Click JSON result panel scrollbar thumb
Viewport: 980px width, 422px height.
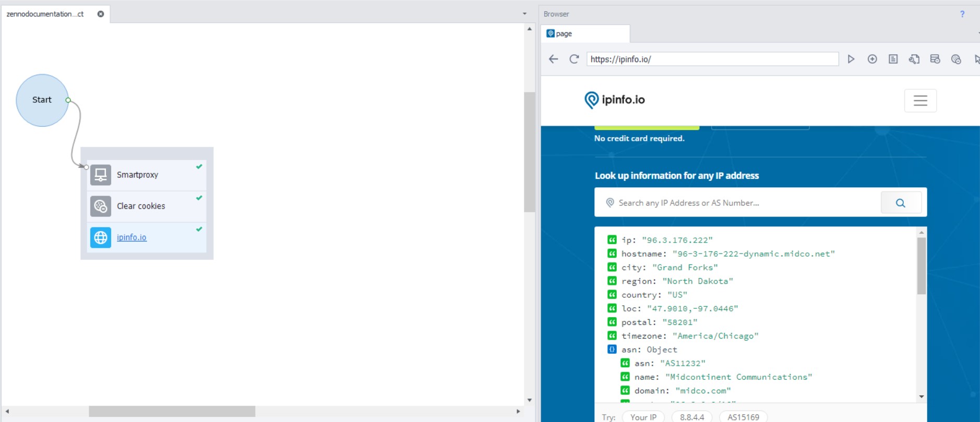pos(922,266)
